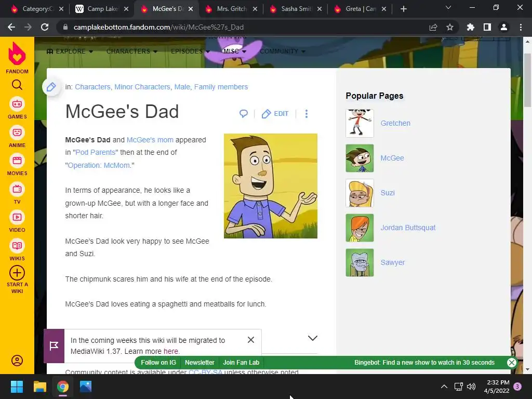Open Sawyer thumbnail in Popular Pages
The height and width of the screenshot is (399, 532).
click(x=360, y=262)
